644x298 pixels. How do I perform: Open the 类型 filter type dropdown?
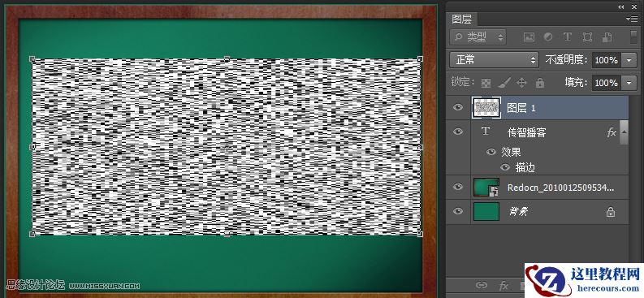(x=478, y=37)
